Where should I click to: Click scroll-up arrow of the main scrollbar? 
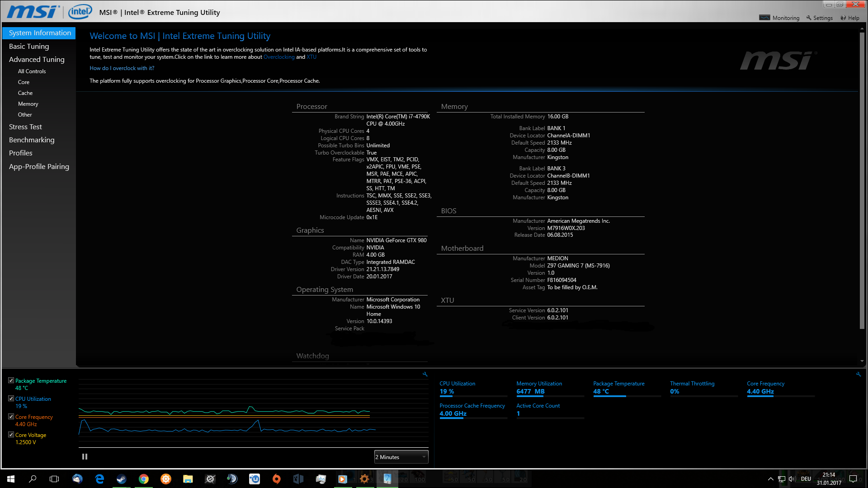click(862, 28)
